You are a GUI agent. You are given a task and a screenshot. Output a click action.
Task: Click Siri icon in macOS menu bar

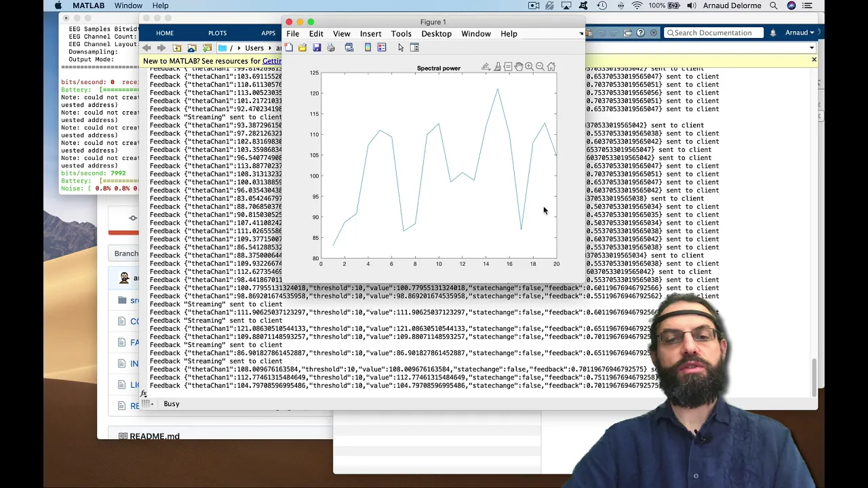(791, 5)
